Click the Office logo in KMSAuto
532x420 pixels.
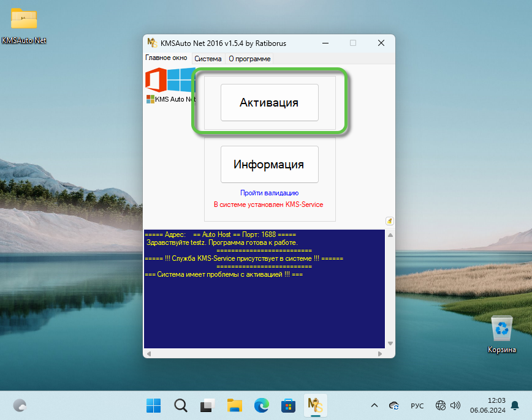pos(156,80)
